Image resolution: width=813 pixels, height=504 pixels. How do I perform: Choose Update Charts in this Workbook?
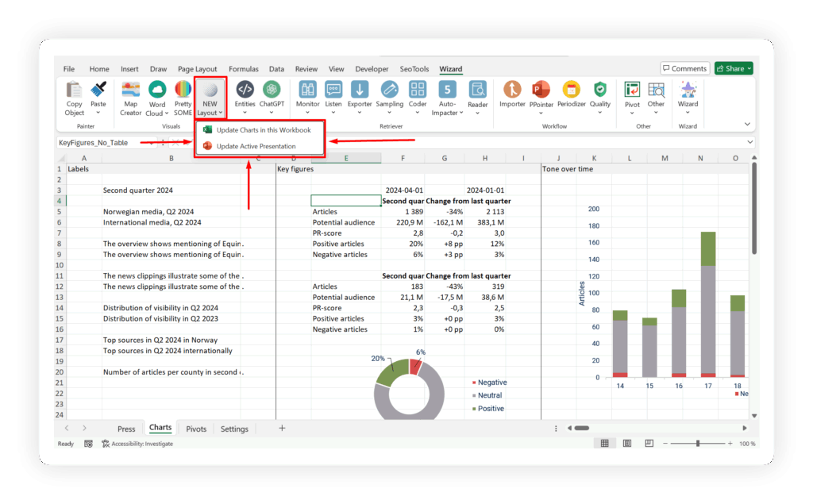[x=263, y=129]
